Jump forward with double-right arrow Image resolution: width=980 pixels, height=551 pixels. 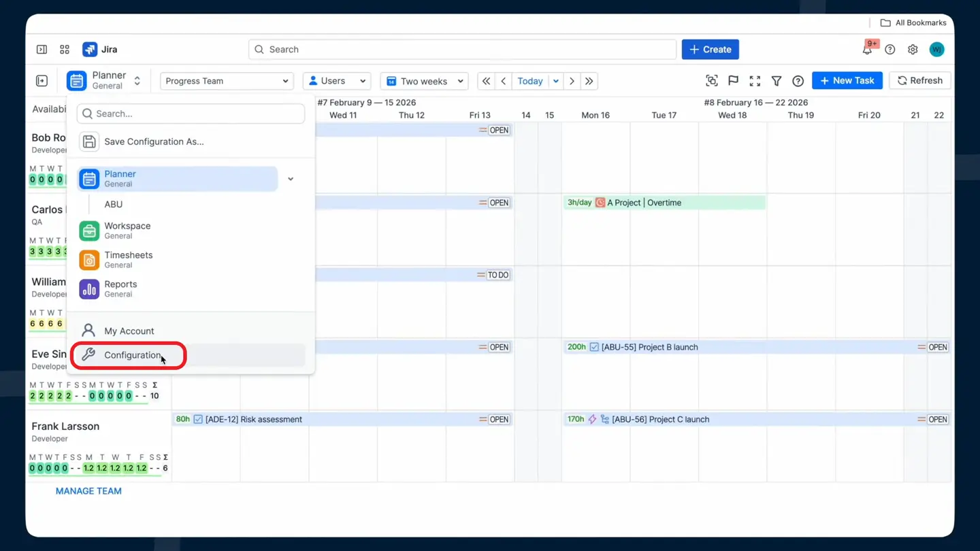point(589,81)
